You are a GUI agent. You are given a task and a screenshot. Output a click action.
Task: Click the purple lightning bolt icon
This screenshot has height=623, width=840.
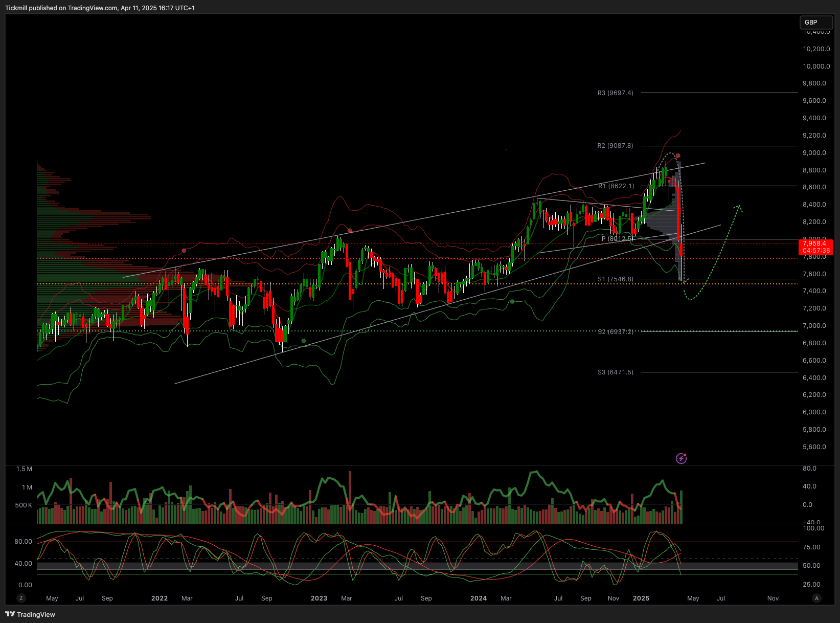pos(681,458)
